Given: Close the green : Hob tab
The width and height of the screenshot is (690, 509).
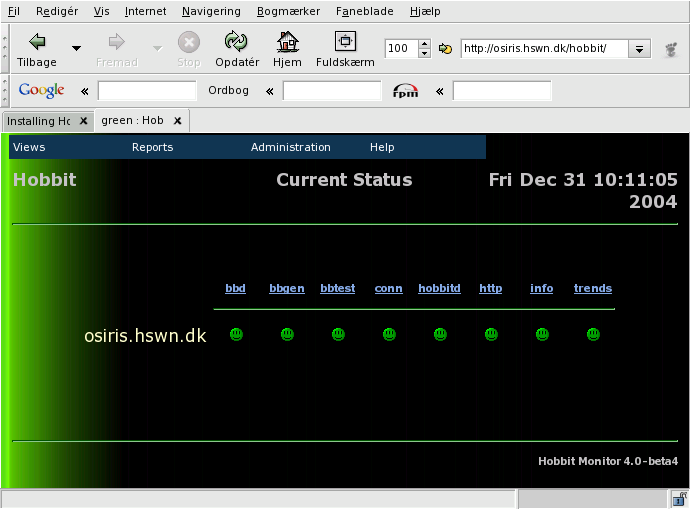Looking at the screenshot, I should coord(177,121).
